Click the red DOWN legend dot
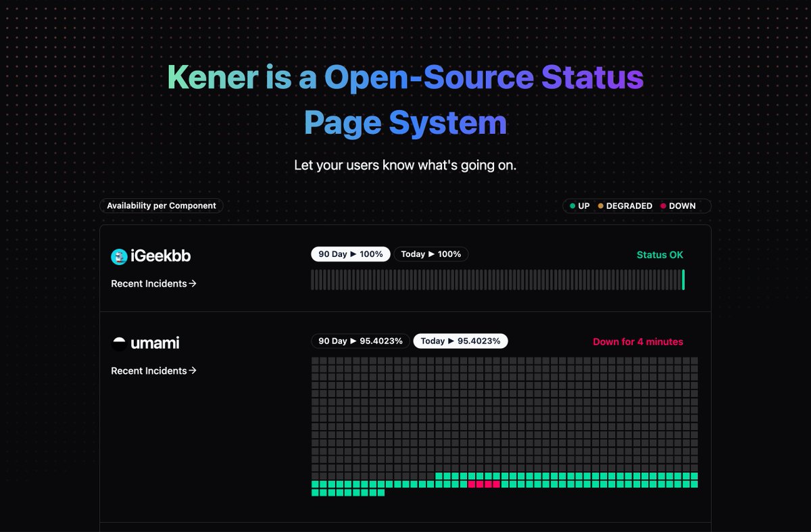The height and width of the screenshot is (532, 811). 663,206
